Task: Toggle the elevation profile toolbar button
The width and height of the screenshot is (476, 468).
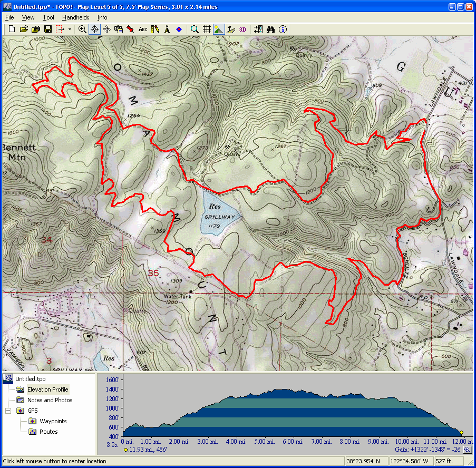Action: pos(219,30)
